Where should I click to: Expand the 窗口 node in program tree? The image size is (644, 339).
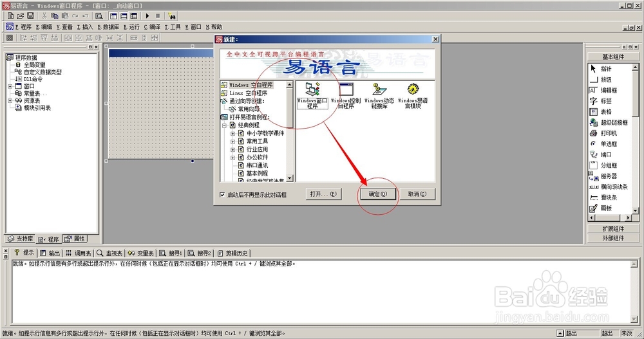[10, 86]
